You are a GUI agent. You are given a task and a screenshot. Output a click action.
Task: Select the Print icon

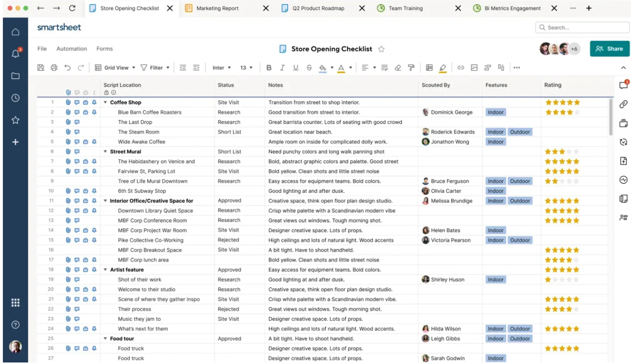click(54, 67)
